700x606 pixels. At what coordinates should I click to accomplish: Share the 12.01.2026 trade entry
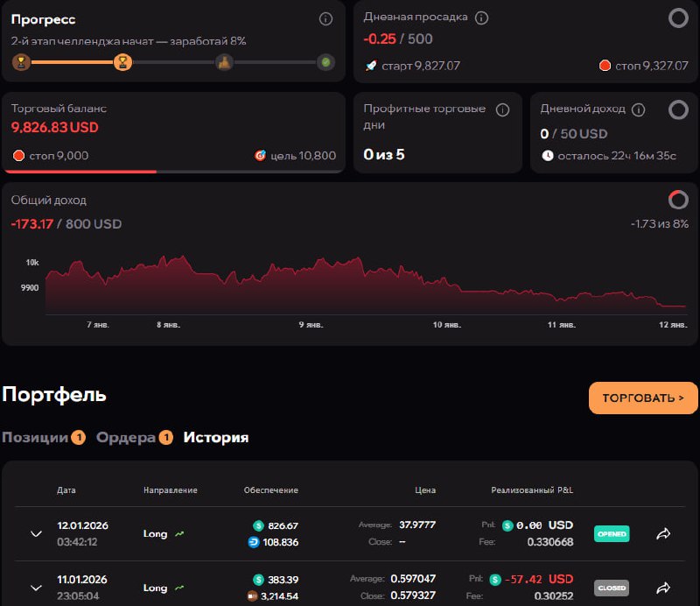663,533
